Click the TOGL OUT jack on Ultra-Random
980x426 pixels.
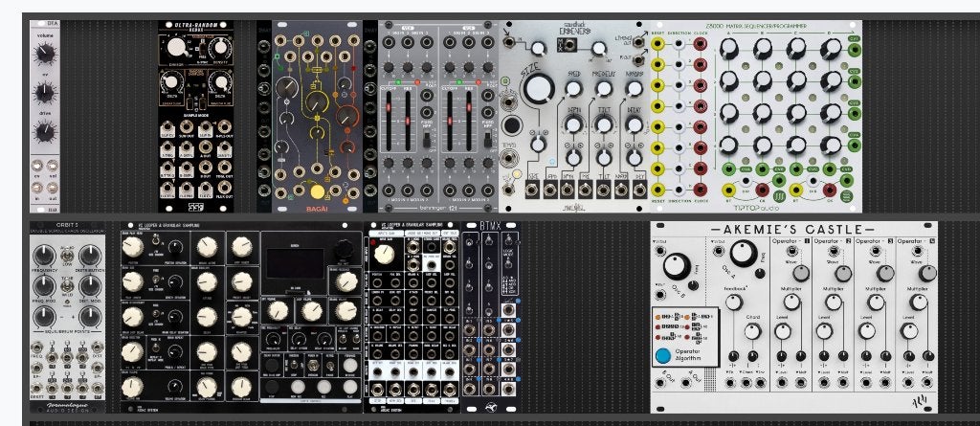click(224, 167)
